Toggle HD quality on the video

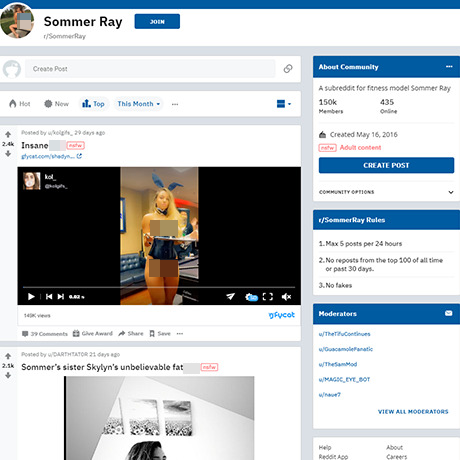point(251,297)
